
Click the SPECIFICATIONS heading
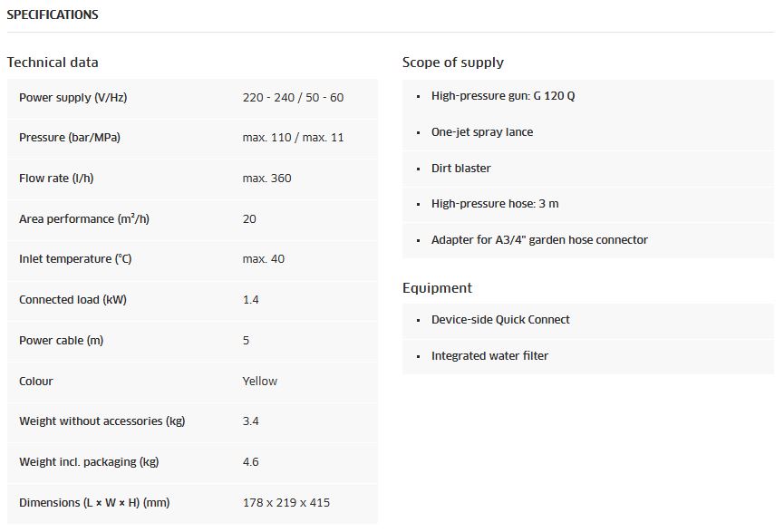coord(53,15)
